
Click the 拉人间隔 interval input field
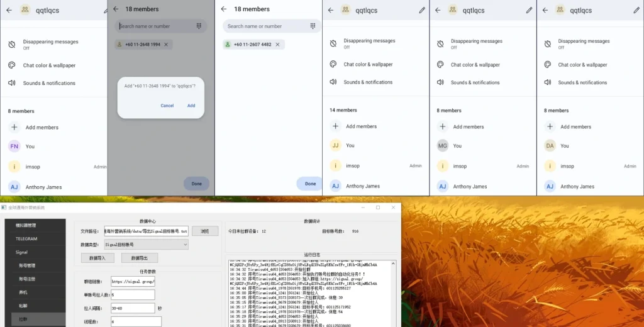pos(133,308)
